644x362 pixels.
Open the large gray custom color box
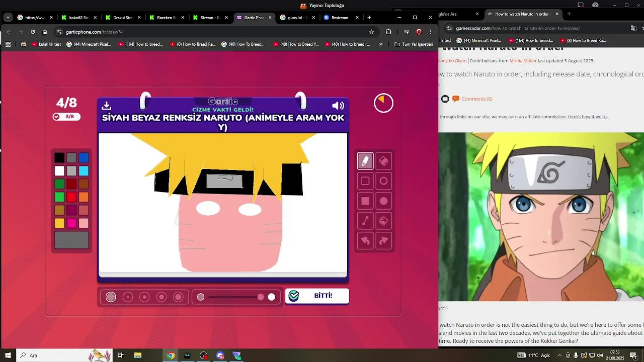coord(71,240)
